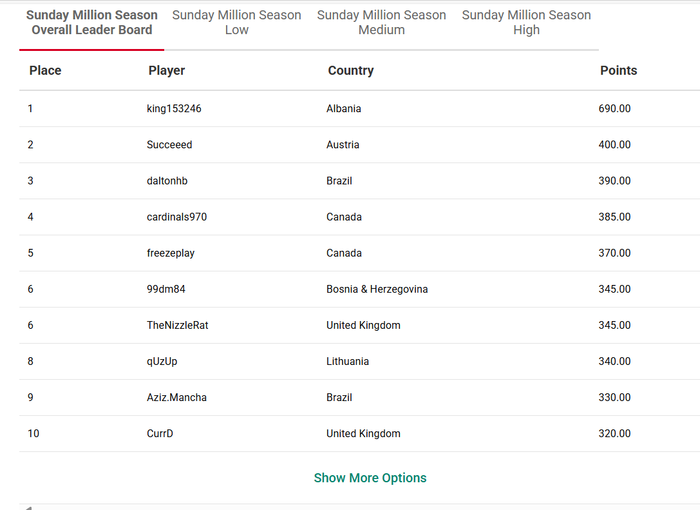Select player freezeplay row
The image size is (700, 510).
(359, 253)
